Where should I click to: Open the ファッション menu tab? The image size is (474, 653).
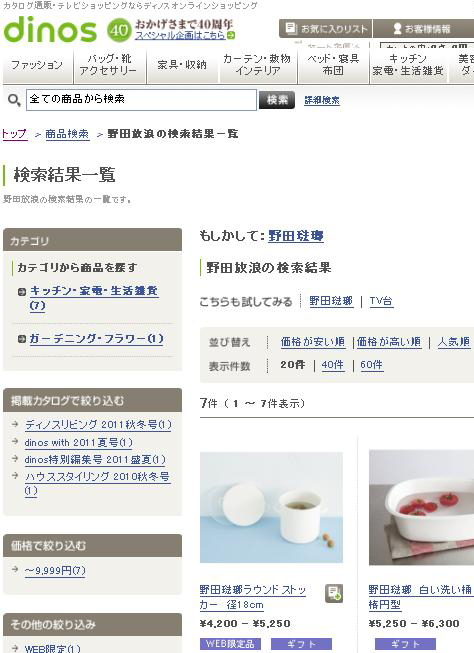click(x=37, y=65)
